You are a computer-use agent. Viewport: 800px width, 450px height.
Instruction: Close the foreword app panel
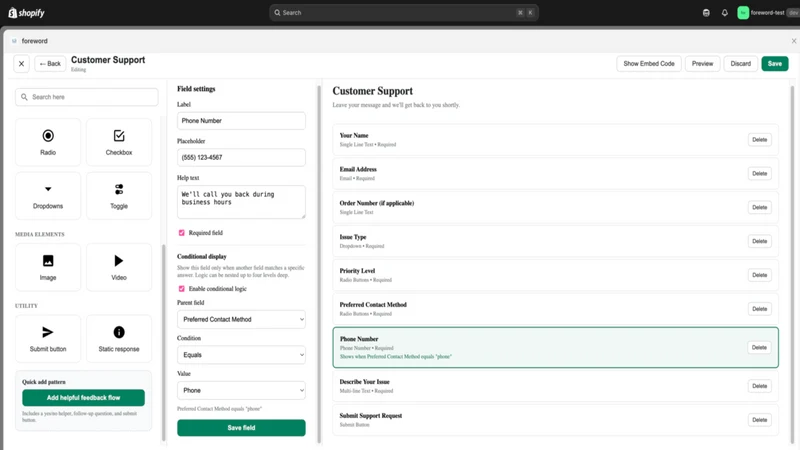pos(794,41)
